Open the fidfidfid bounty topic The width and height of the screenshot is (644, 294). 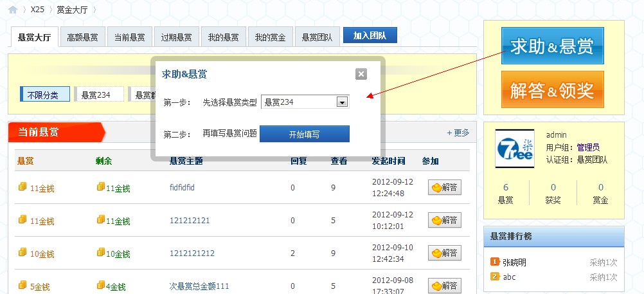(182, 187)
